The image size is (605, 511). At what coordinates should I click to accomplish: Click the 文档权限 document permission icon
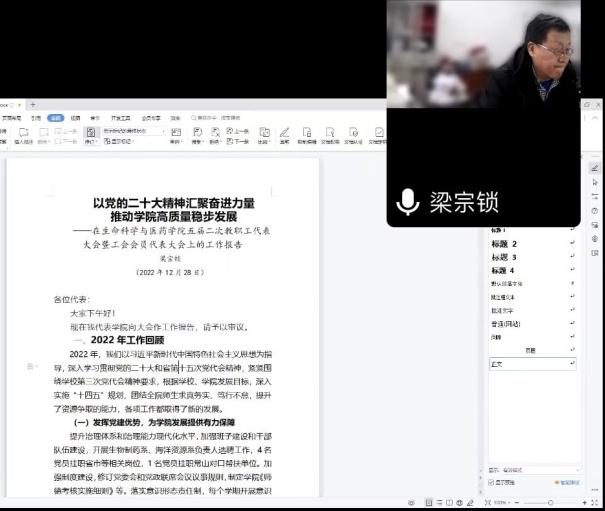(330, 136)
